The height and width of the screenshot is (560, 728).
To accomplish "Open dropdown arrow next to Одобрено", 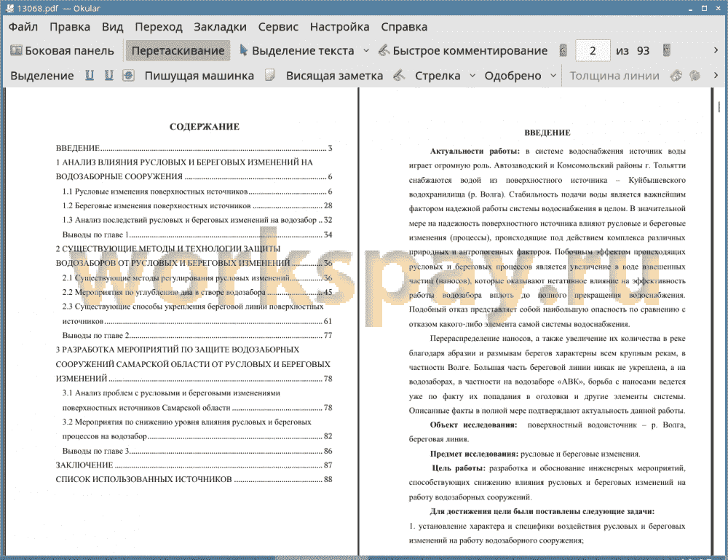I will [x=553, y=76].
